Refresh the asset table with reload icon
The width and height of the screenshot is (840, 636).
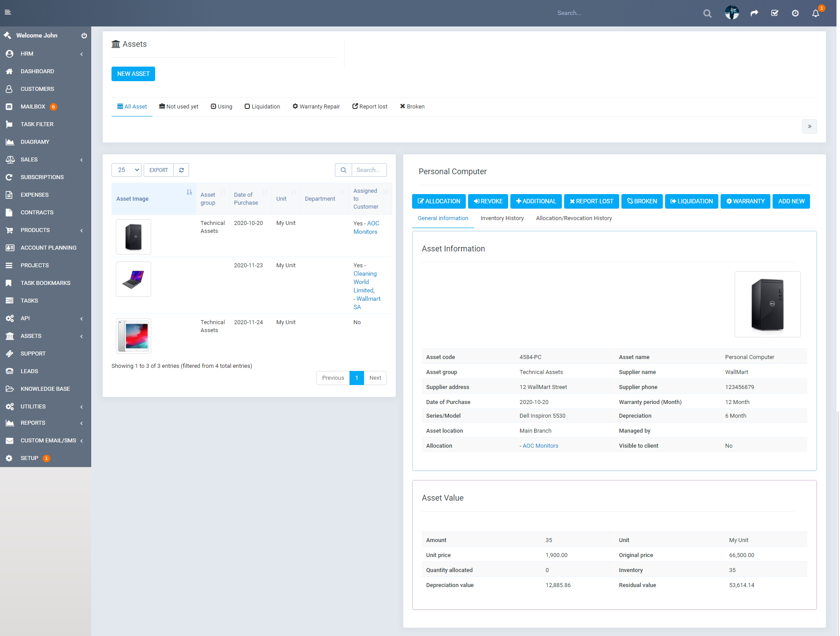tap(181, 170)
